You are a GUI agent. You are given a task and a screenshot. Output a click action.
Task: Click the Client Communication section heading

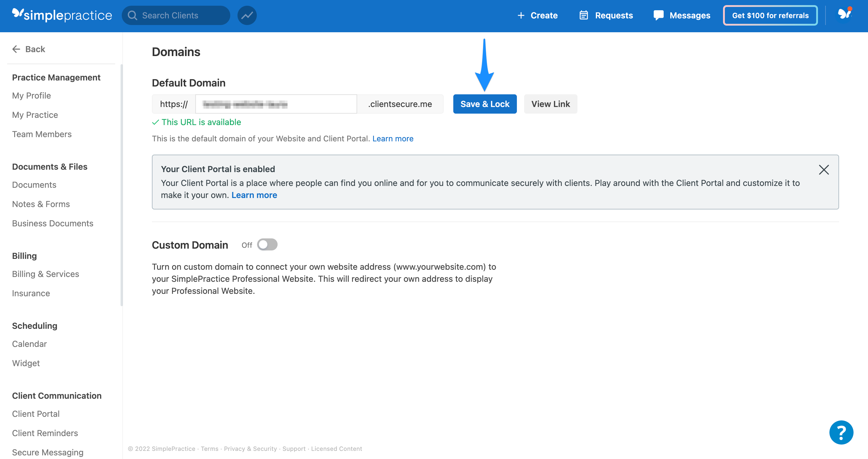(x=57, y=396)
